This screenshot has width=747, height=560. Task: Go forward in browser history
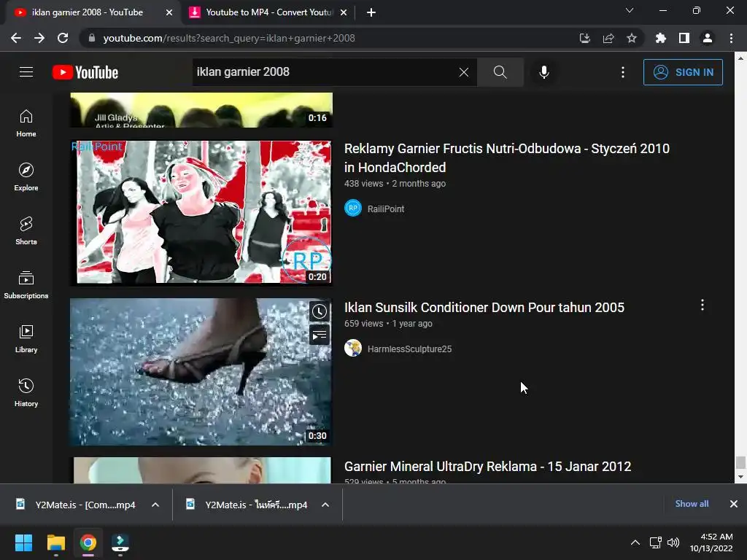click(x=39, y=38)
